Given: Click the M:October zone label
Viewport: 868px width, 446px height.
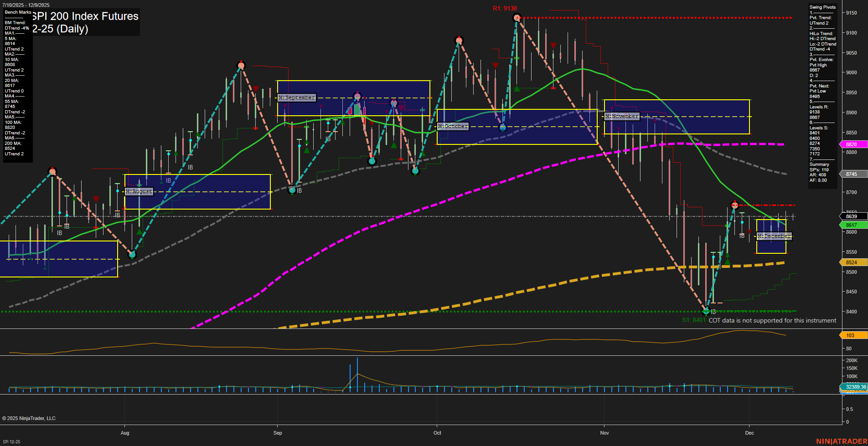Looking at the screenshot, I should tap(453, 126).
